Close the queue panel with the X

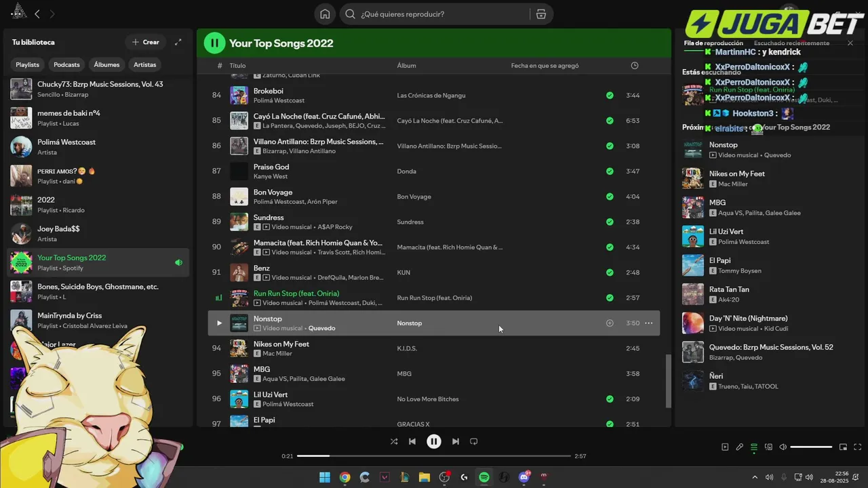pos(850,43)
